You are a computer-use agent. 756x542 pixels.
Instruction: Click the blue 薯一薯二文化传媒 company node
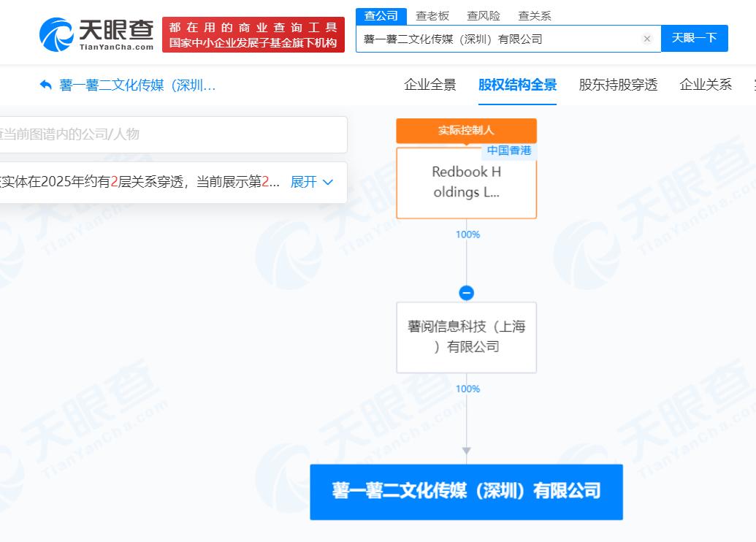point(466,492)
